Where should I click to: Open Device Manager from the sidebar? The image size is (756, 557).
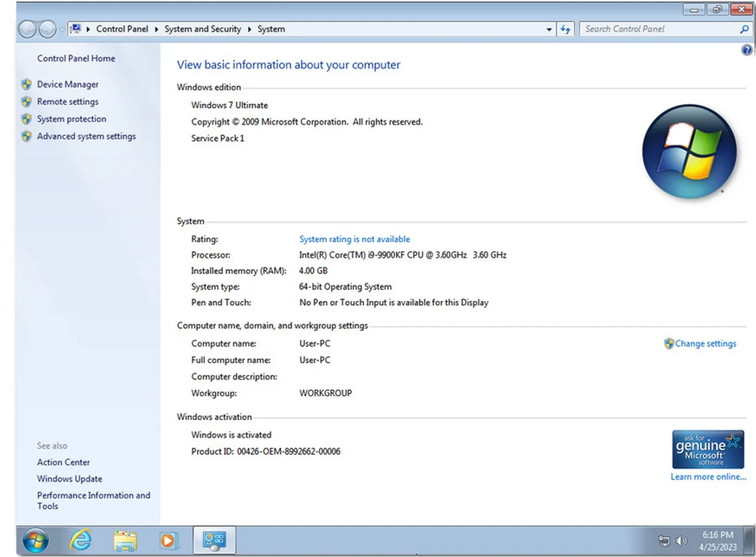click(67, 84)
